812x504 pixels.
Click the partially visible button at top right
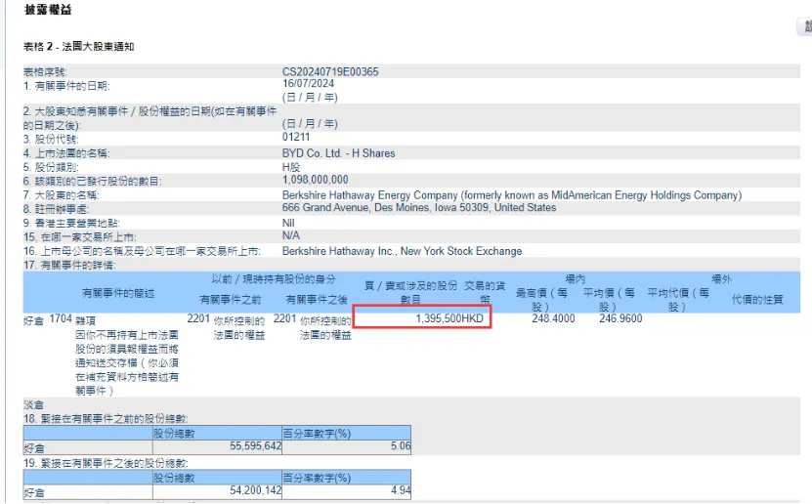click(806, 29)
